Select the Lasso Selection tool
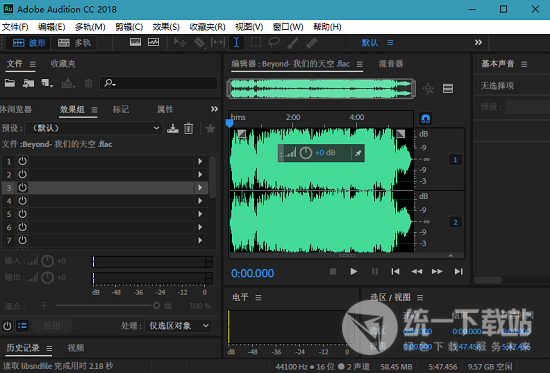 coord(274,43)
